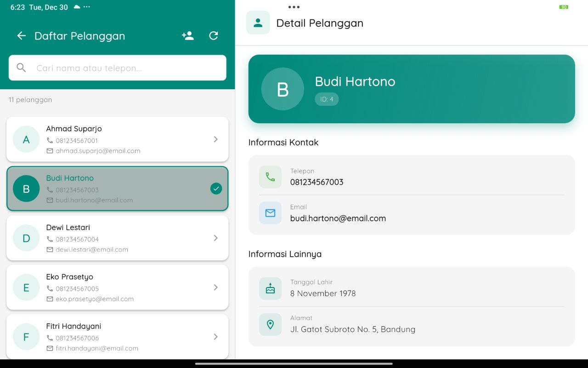Expand Dewi Lestari's entry with the chevron
Viewport: 588px width, 368px height.
(215, 238)
